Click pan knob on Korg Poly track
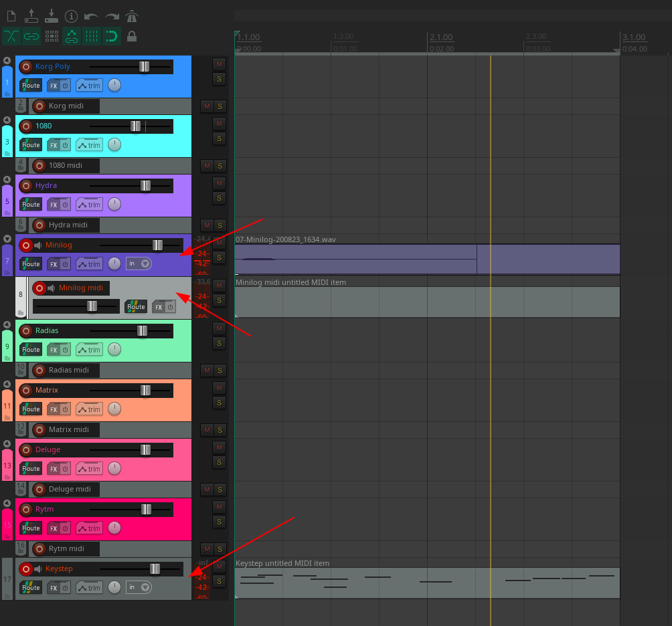 coord(114,85)
